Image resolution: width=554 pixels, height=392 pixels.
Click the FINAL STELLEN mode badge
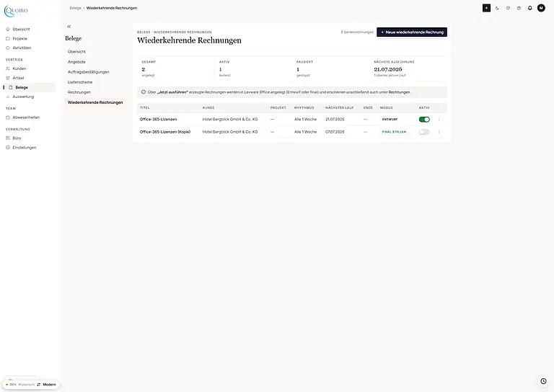[395, 132]
